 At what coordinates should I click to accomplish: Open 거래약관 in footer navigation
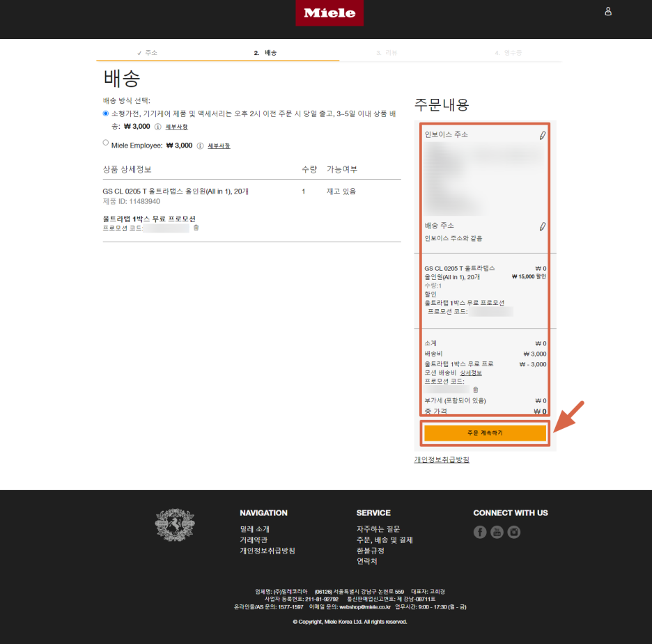coord(254,540)
